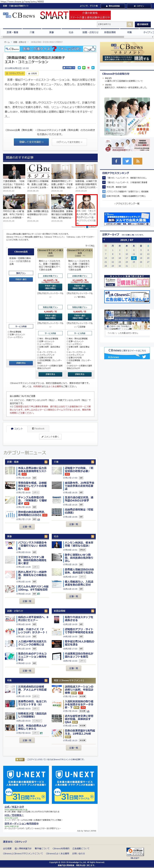Open the 薬事 navigation menu item
This screenshot has width=154, height=868.
coord(51,32)
